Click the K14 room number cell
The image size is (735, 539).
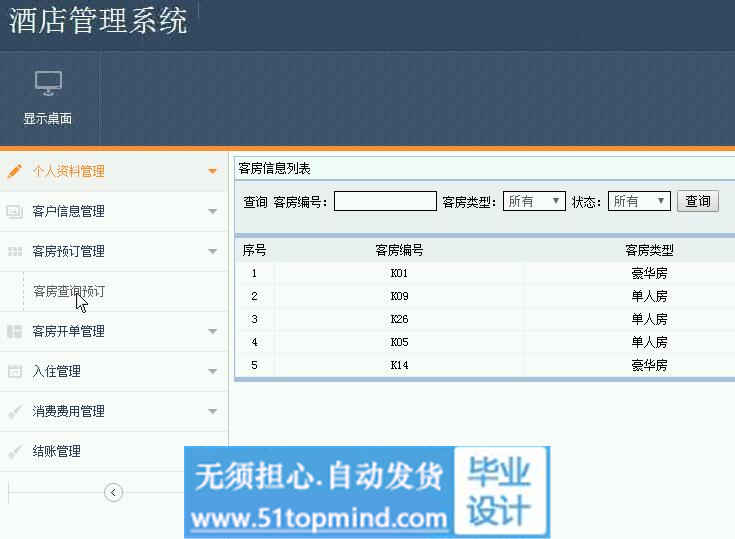click(399, 365)
